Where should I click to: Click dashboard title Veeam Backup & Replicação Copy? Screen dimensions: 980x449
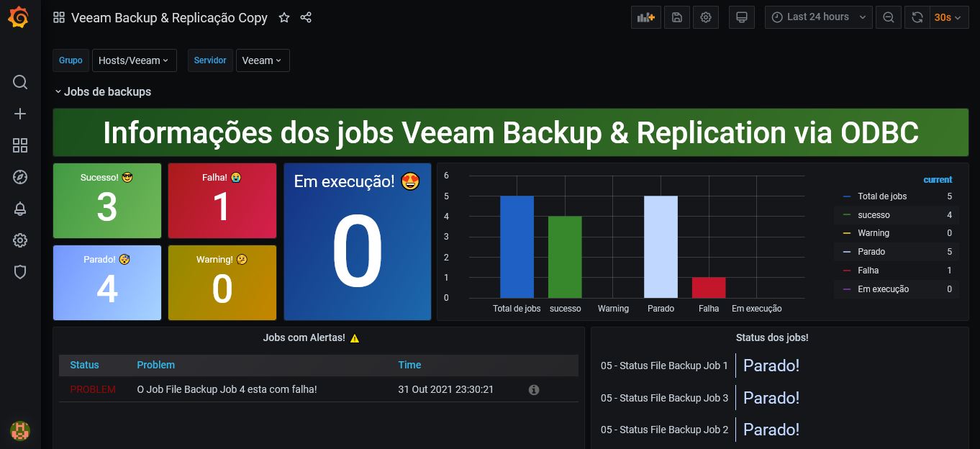pyautogui.click(x=169, y=17)
